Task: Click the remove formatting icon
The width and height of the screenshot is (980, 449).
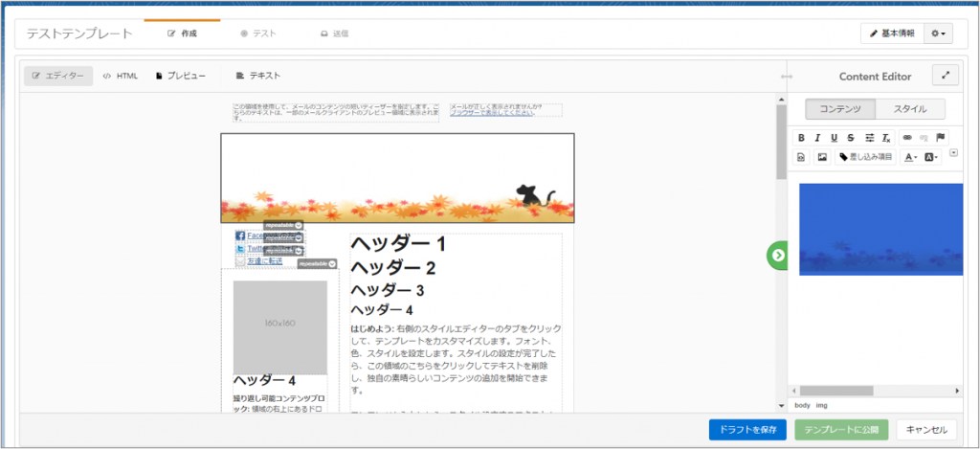Action: point(886,138)
